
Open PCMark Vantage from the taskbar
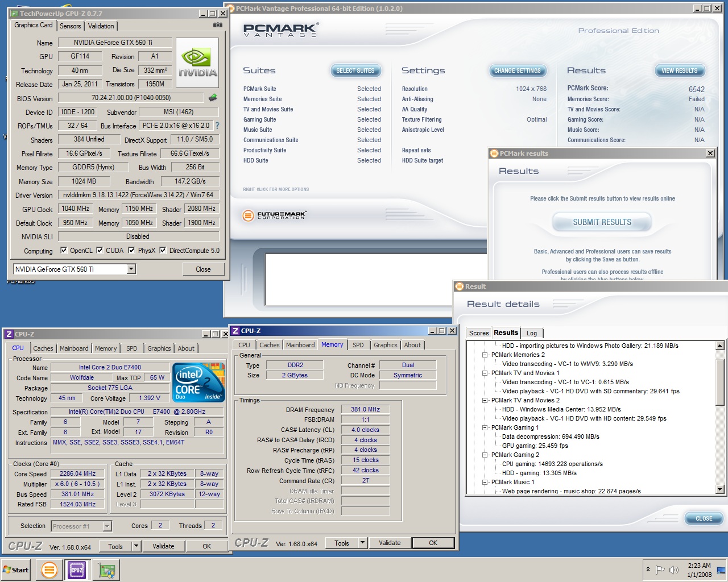point(49,570)
